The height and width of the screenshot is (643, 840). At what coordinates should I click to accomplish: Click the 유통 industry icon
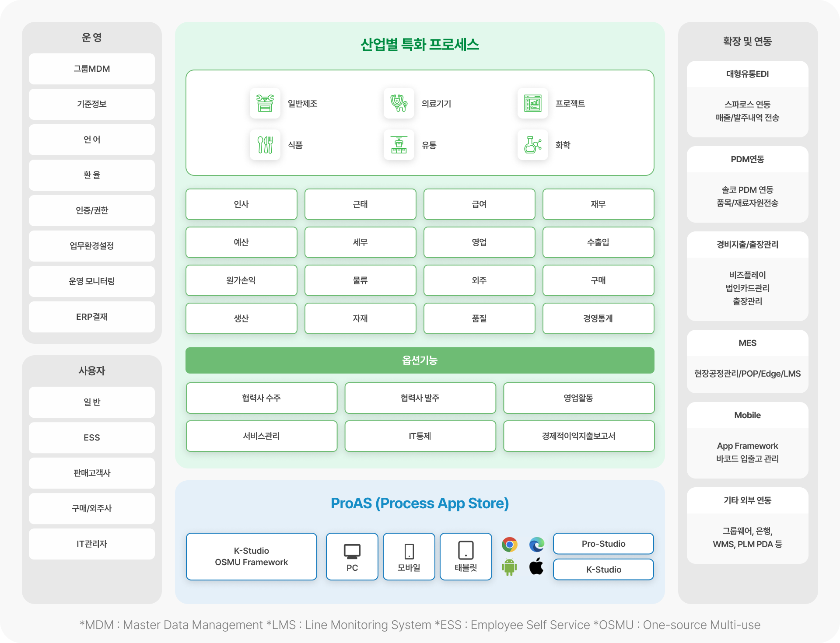point(399,145)
